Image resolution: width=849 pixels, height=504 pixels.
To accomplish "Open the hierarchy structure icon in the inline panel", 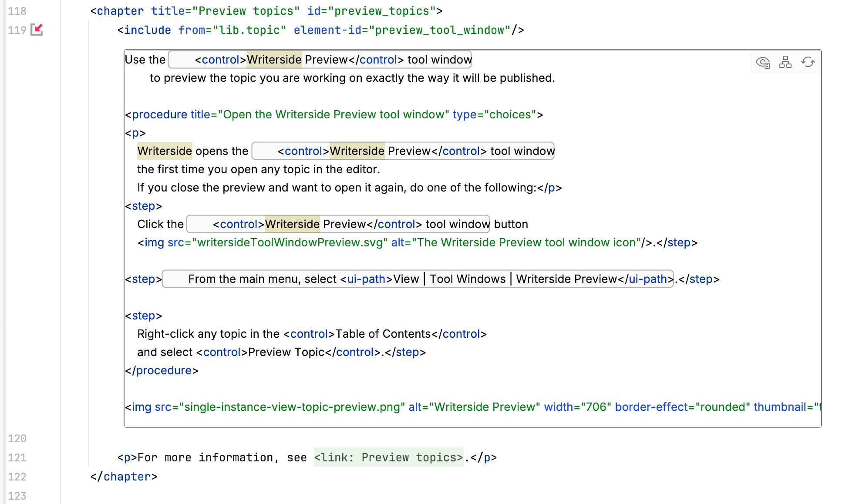I will (785, 62).
